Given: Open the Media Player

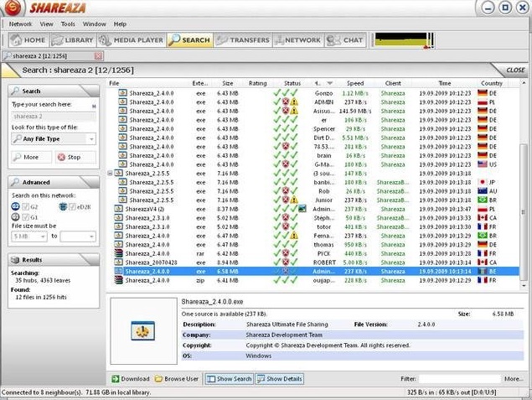Looking at the screenshot, I should (x=131, y=39).
